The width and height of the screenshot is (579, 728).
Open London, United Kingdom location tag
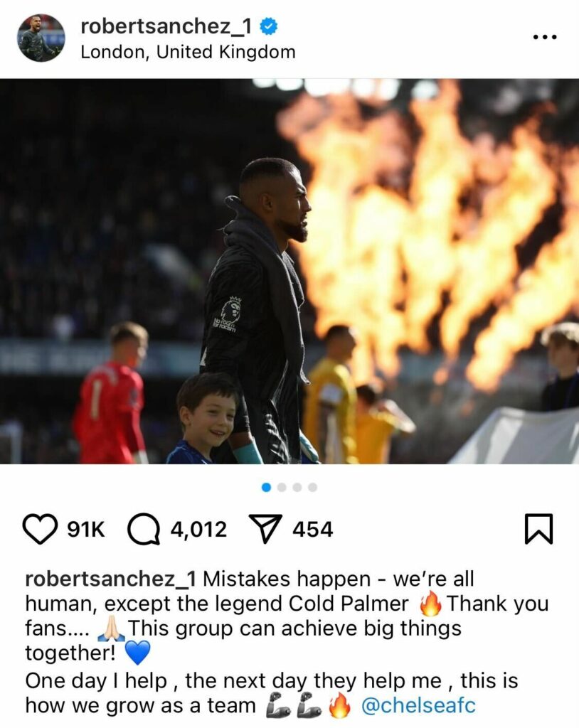pos(188,52)
